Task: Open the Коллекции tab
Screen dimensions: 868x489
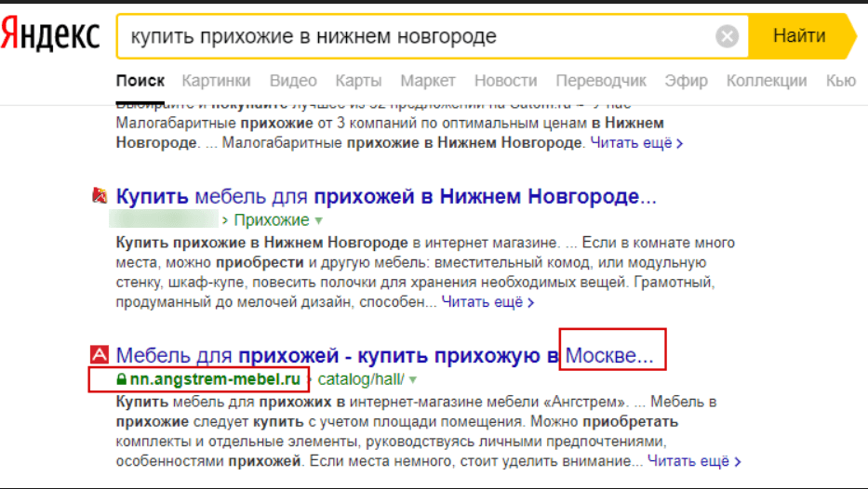Action: [x=767, y=81]
